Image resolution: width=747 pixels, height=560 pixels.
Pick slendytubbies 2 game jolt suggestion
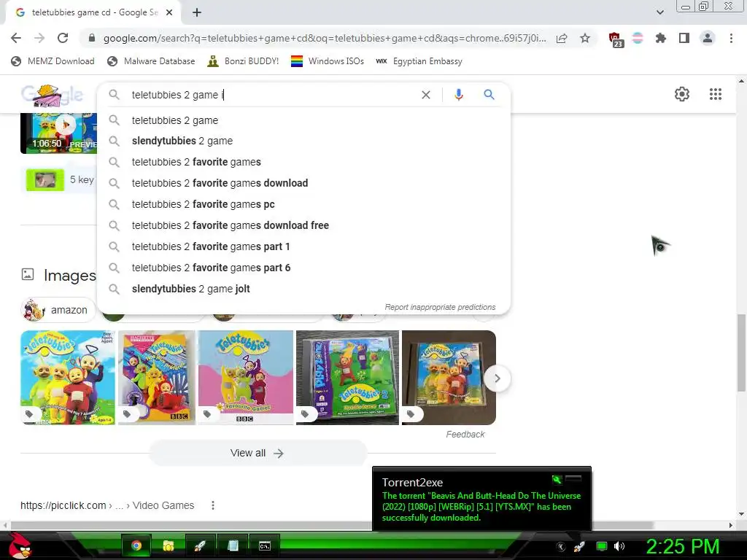pyautogui.click(x=303, y=289)
